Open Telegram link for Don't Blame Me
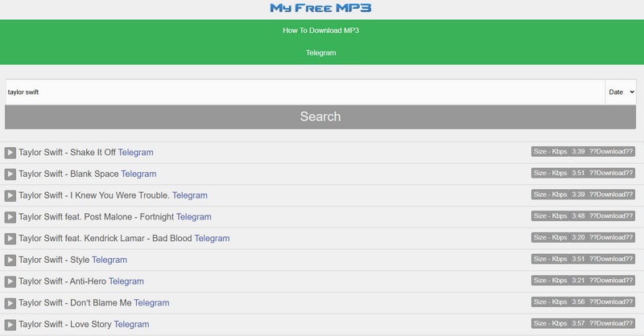Image resolution: width=644 pixels, height=336 pixels. pos(151,303)
